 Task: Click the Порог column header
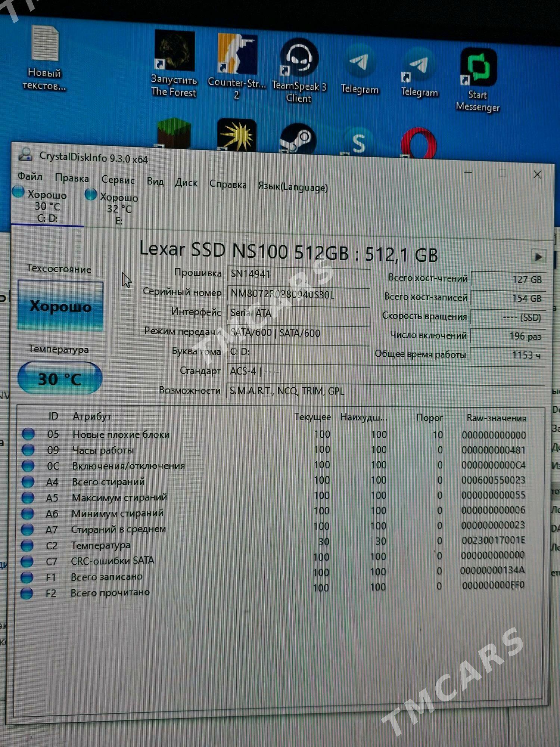coord(429,418)
